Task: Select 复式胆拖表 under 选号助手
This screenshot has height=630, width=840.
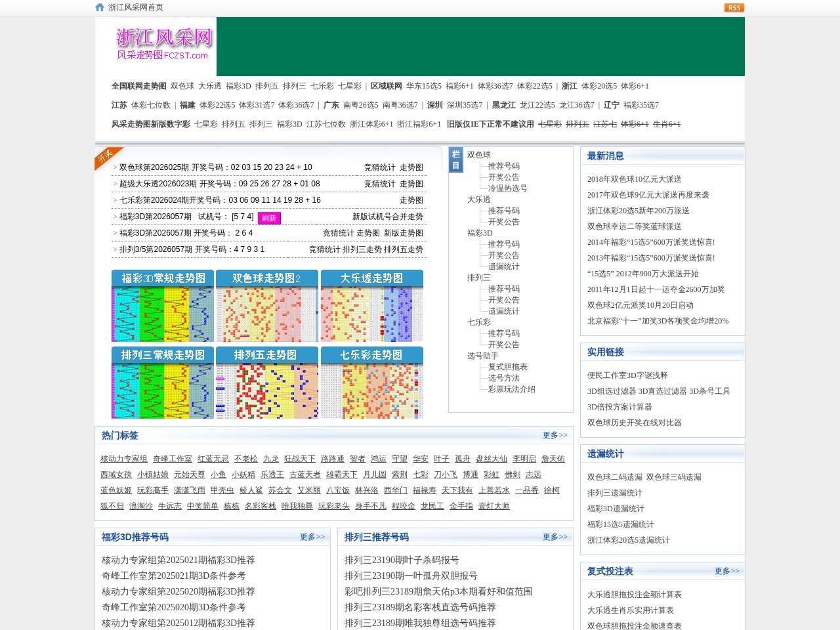Action: [507, 367]
